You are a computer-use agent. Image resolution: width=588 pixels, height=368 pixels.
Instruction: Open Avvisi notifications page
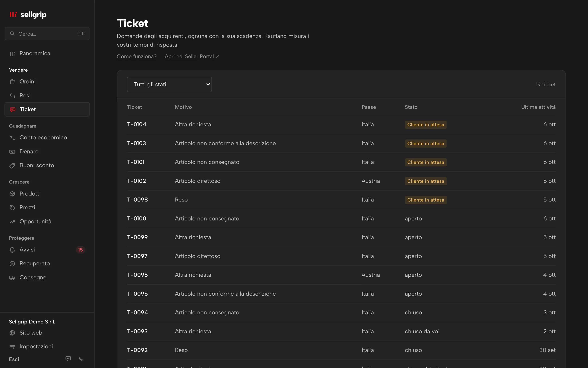47,250
